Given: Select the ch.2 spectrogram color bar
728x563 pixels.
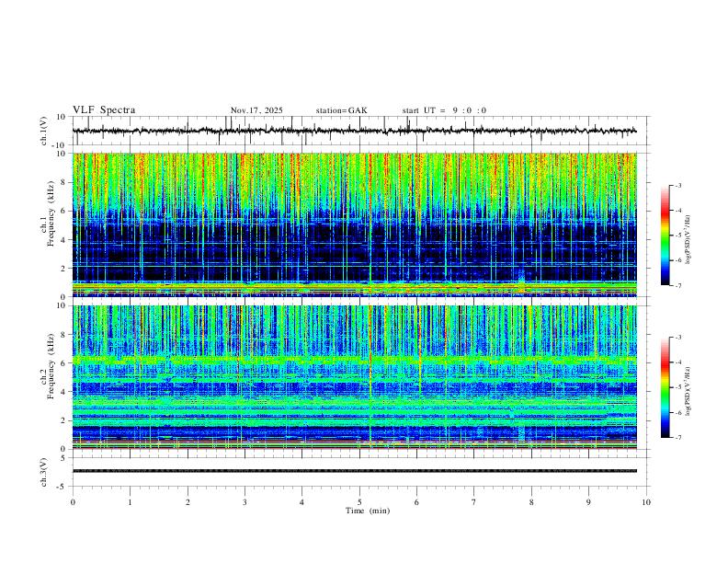Looking at the screenshot, I should click(x=665, y=387).
